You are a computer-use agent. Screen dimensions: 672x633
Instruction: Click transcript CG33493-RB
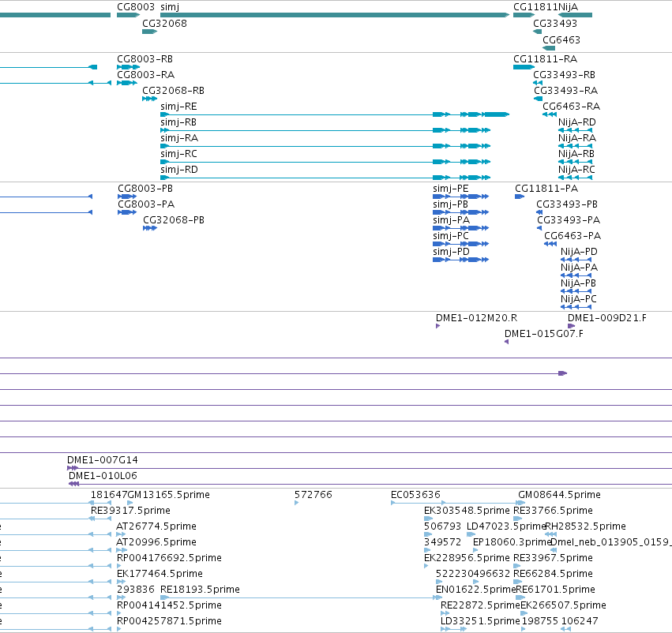click(564, 75)
